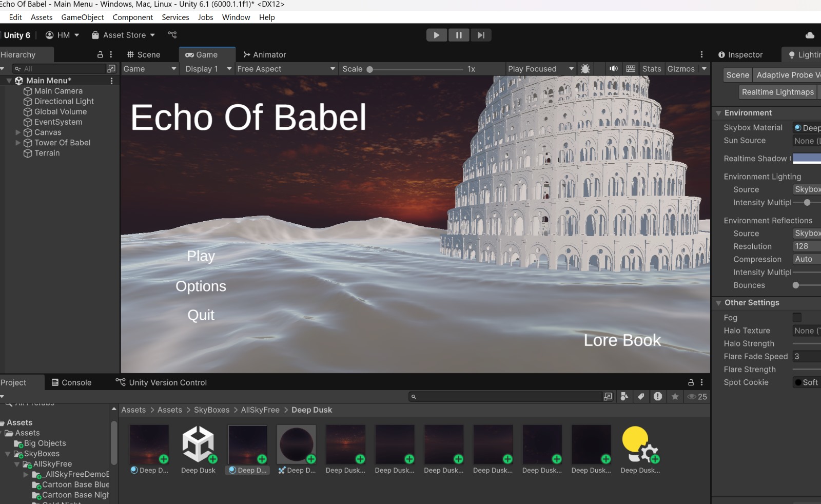Click the Realtime Shadow Color swatch
This screenshot has height=504, width=821.
click(x=807, y=159)
